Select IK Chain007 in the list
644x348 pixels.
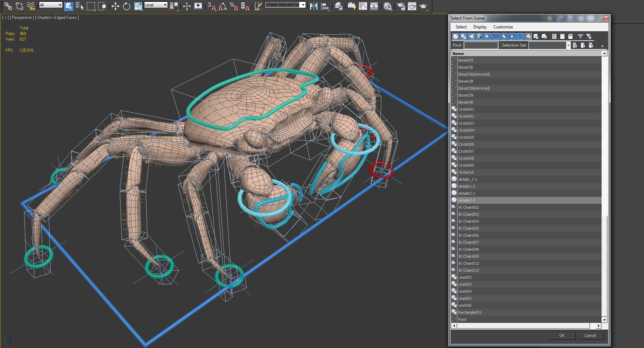click(526, 242)
